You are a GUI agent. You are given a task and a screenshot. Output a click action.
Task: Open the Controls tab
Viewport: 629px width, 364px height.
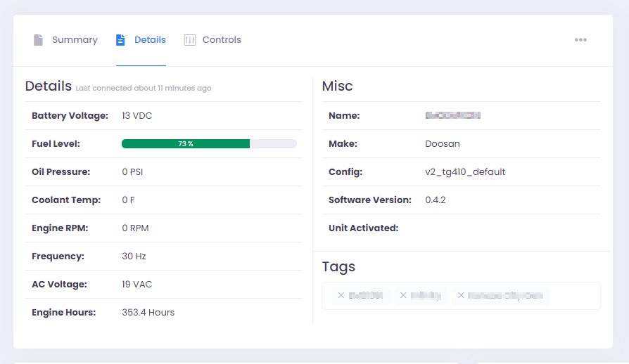pyautogui.click(x=222, y=40)
